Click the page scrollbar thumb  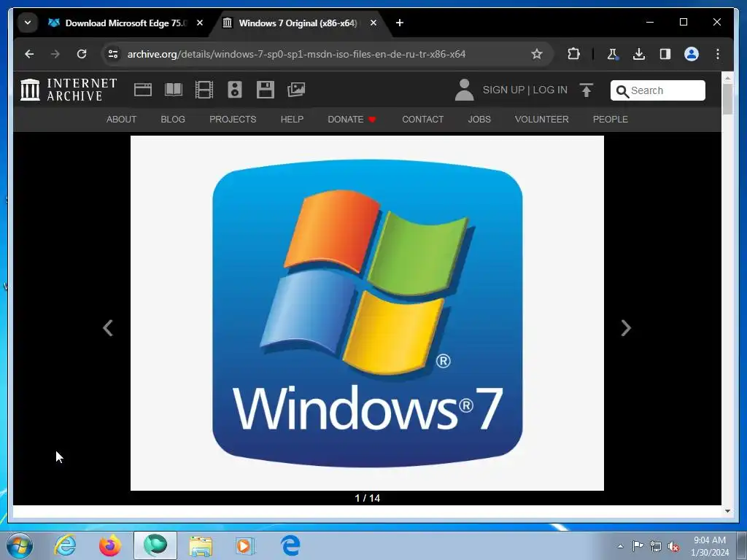727,99
